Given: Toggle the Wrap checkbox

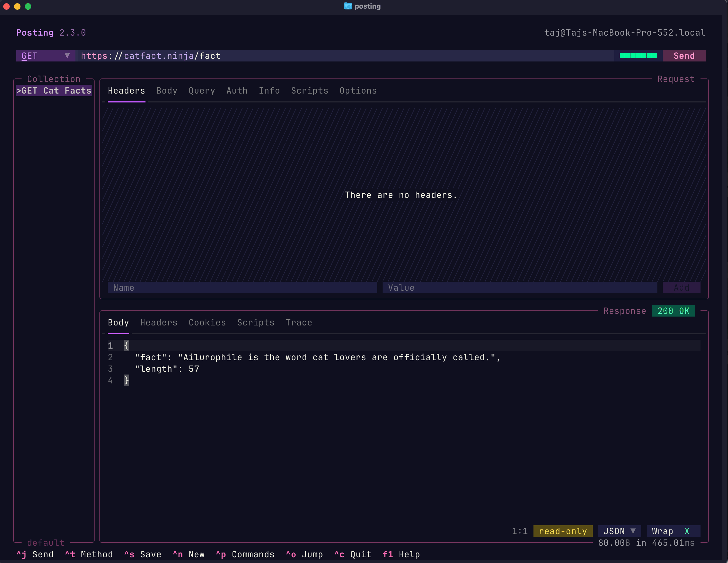Looking at the screenshot, I should click(673, 531).
